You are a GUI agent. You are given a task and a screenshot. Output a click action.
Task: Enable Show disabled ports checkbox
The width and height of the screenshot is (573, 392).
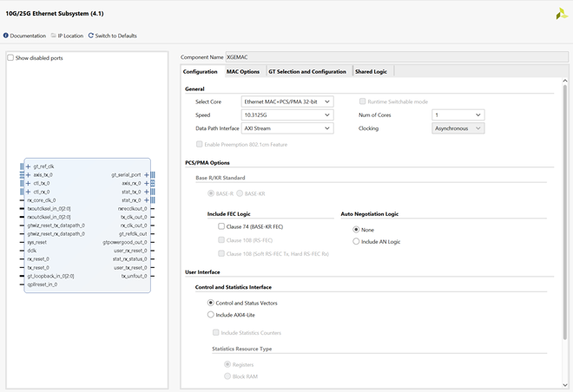click(10, 57)
